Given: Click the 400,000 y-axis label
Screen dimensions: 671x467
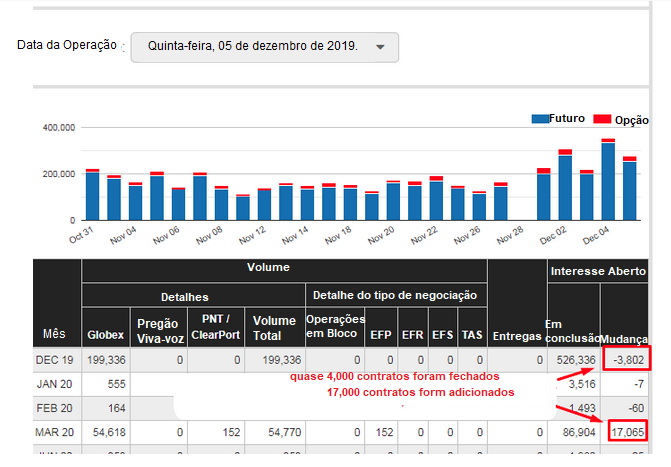Looking at the screenshot, I should [x=59, y=128].
